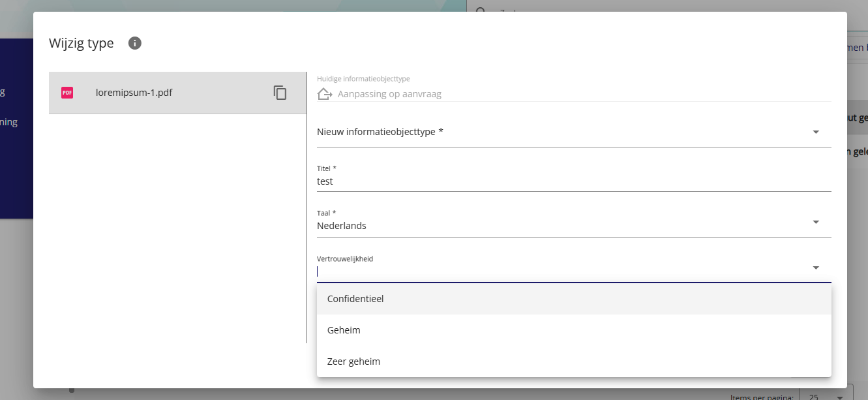Select Confidentieel from the list
This screenshot has height=400, width=868.
tap(355, 299)
